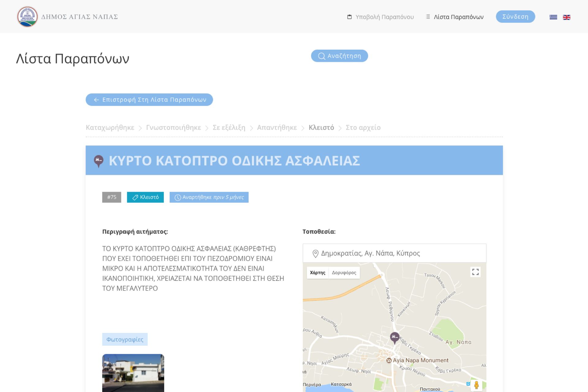Click the map fullscreen toggle icon
This screenshot has height=392, width=588.
475,272
